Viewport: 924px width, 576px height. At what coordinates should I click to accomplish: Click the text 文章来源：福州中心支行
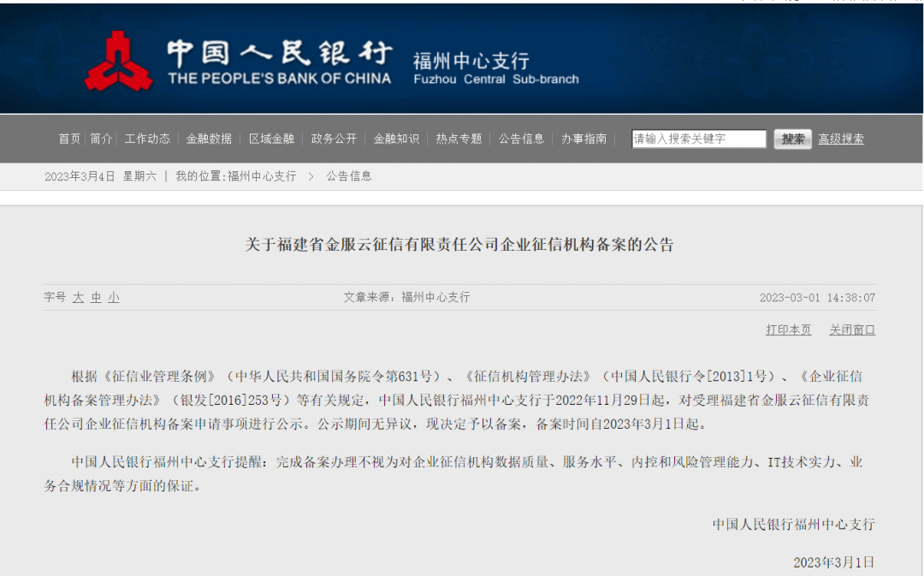[x=407, y=297]
